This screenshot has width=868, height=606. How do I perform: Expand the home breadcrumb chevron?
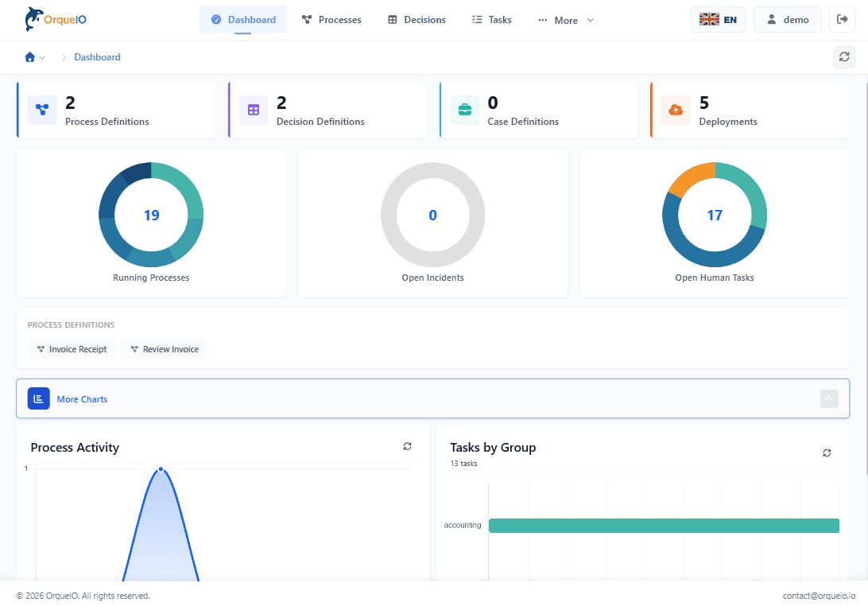point(42,57)
